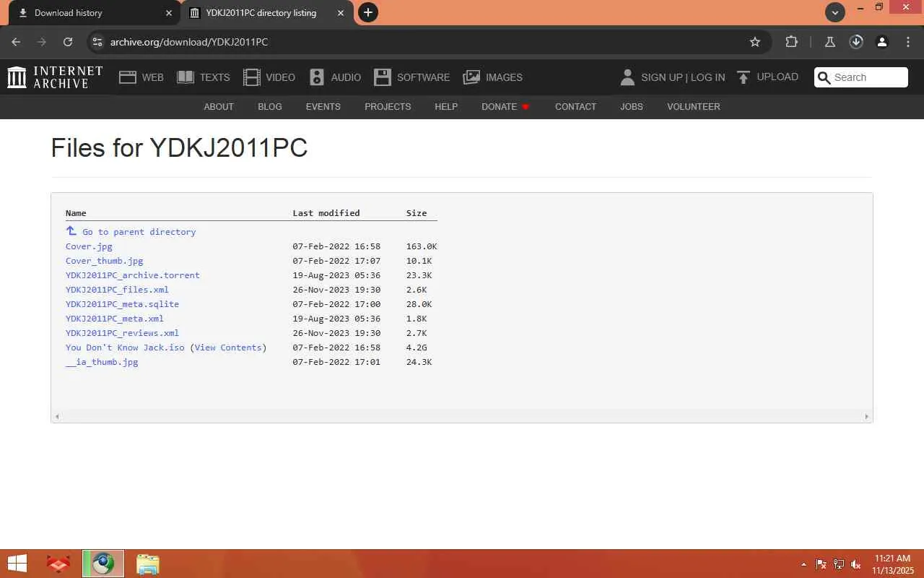Click the magnifier icon in search box
The height and width of the screenshot is (578, 924).
pos(824,77)
